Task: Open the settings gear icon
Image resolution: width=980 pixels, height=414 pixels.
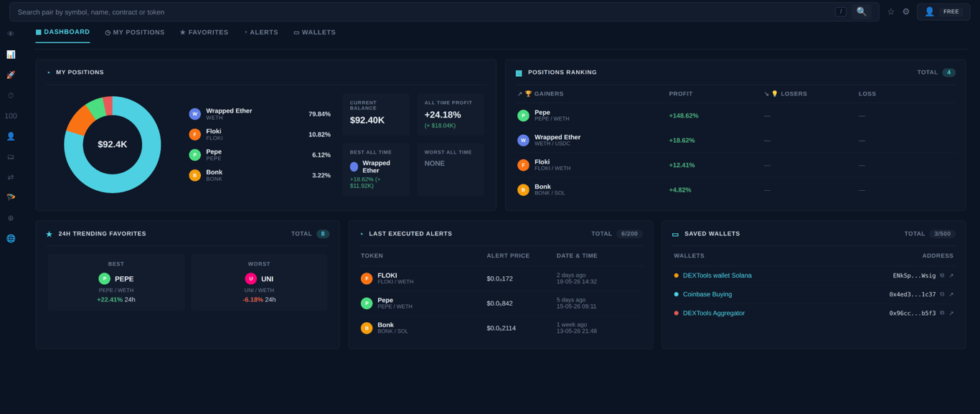Action: (906, 11)
